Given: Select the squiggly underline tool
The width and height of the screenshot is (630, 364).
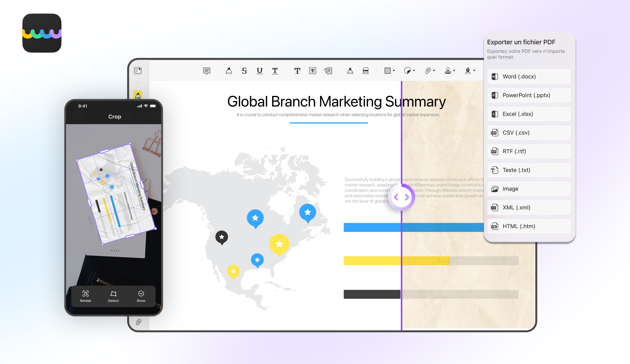Looking at the screenshot, I should [275, 71].
